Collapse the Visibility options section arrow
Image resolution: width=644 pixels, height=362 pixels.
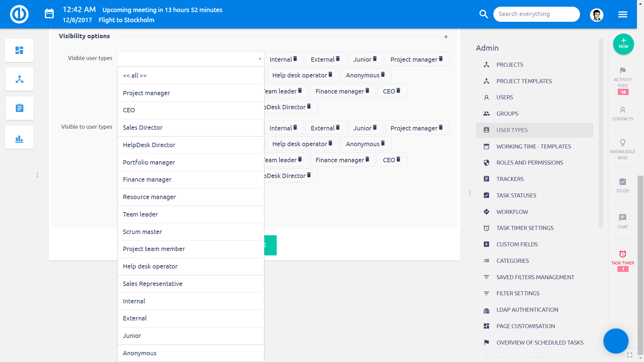pos(445,37)
